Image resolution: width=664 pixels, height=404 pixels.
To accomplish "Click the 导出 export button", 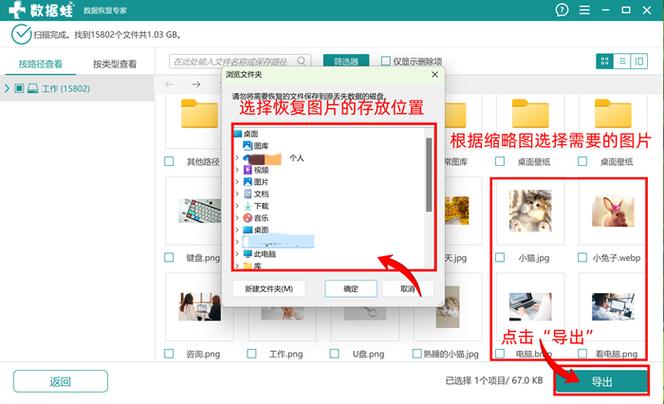I will click(602, 382).
